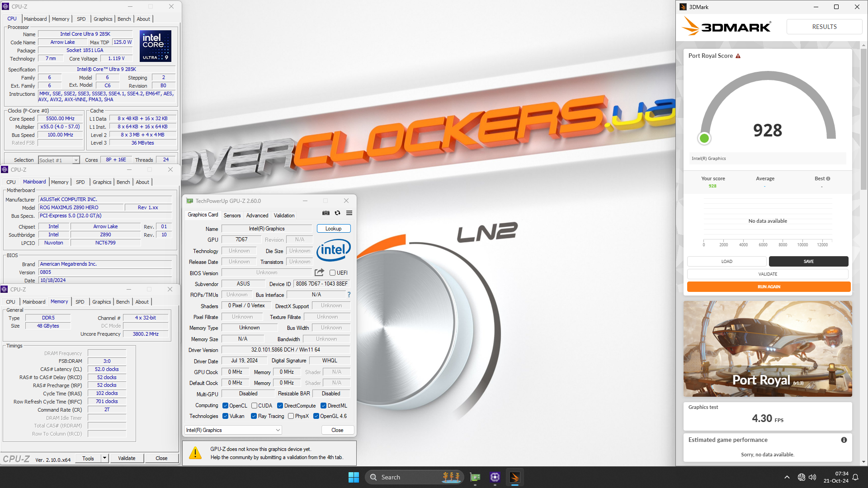Click the GPU-Z settings/menu icon

coord(349,213)
